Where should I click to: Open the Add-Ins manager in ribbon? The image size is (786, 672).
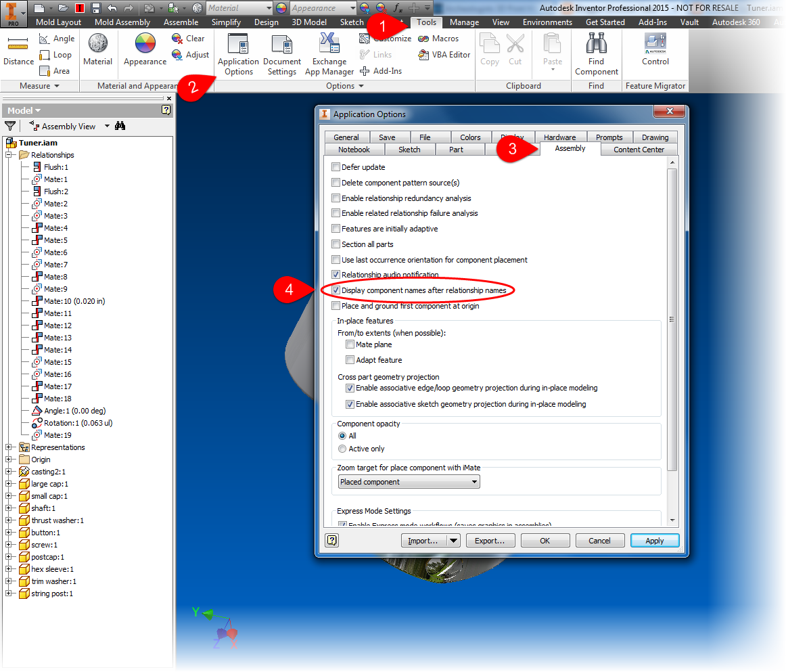pos(381,71)
